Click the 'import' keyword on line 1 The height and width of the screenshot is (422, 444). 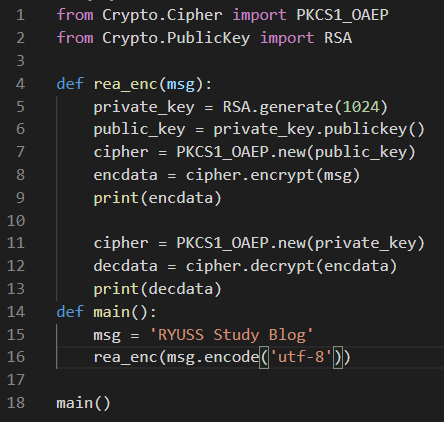coord(259,15)
